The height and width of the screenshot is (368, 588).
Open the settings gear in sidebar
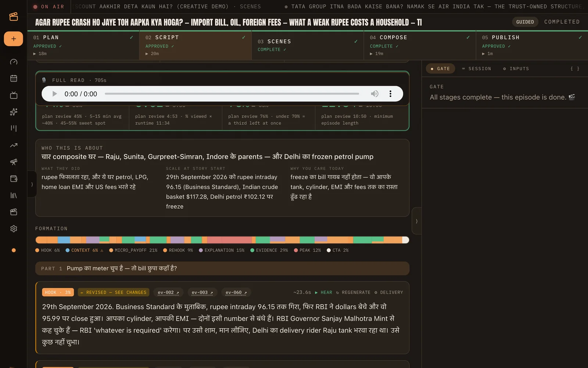(x=14, y=229)
